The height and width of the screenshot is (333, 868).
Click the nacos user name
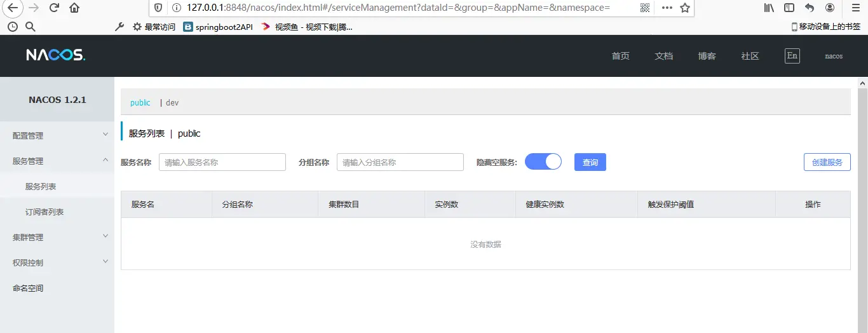(834, 56)
